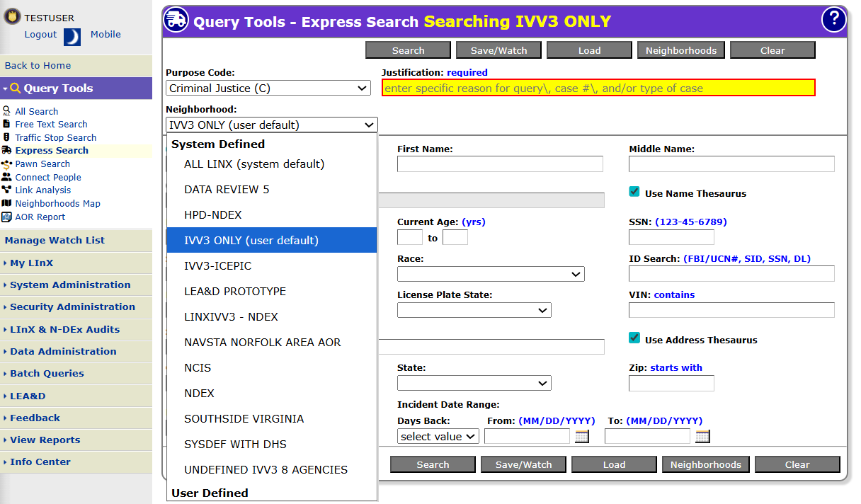The image size is (861, 504).
Task: Click the Link Analysis sidebar icon
Action: [6, 190]
